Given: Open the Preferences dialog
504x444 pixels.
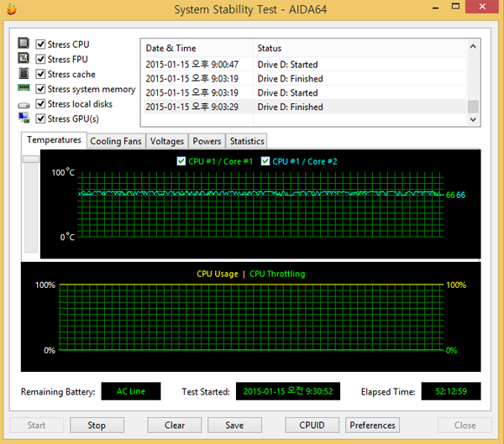Looking at the screenshot, I should coord(372,426).
